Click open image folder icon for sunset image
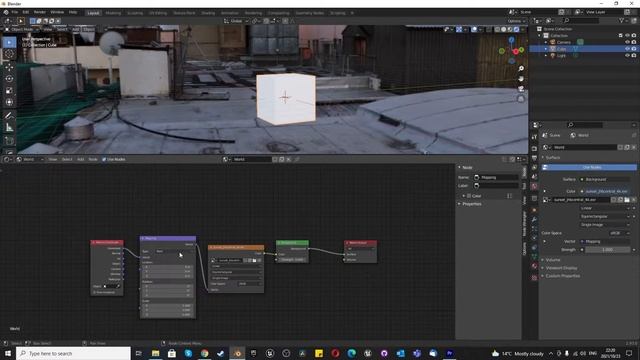 click(x=627, y=200)
